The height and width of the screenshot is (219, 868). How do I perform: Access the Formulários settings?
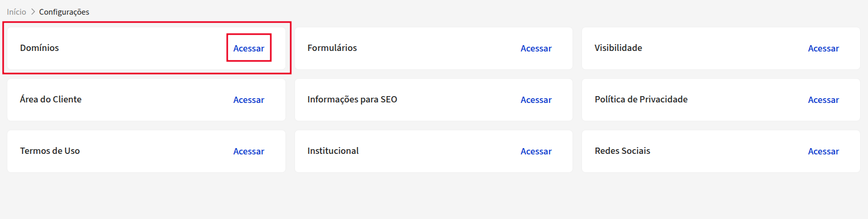coord(536,48)
